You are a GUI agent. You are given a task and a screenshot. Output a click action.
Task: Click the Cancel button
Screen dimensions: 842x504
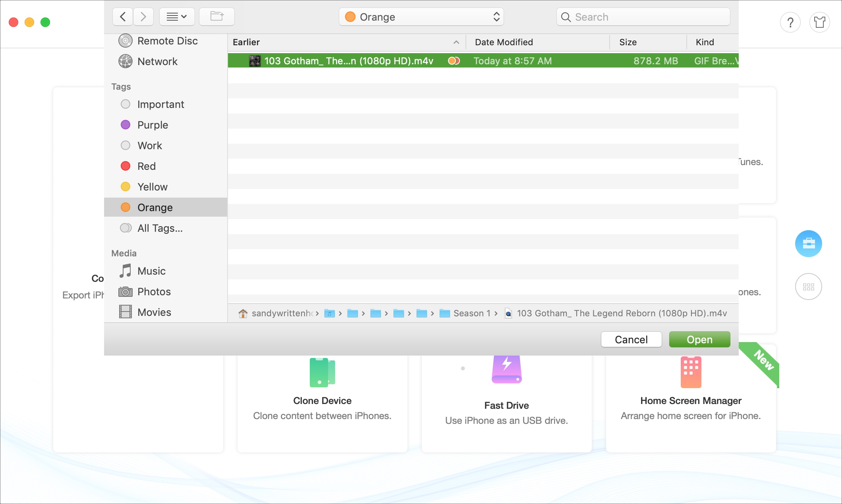(x=631, y=340)
